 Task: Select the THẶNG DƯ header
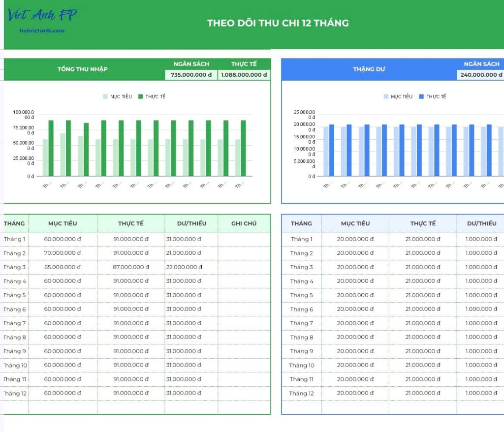[x=369, y=69]
